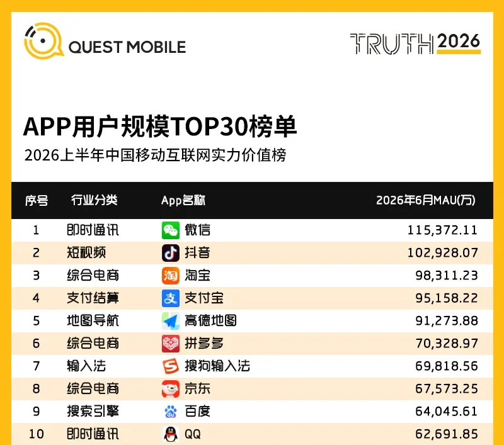
Task: Select the app name 百度
Action: (197, 411)
